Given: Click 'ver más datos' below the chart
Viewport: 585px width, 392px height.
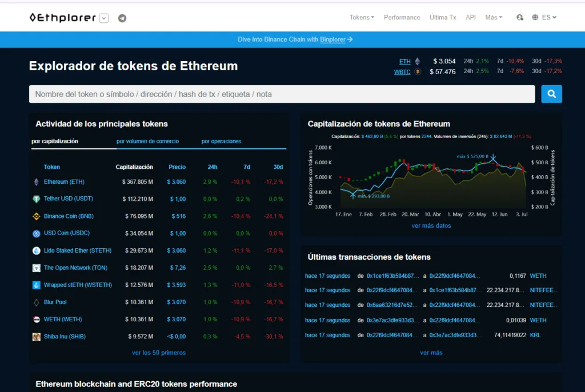Looking at the screenshot, I should tap(431, 225).
